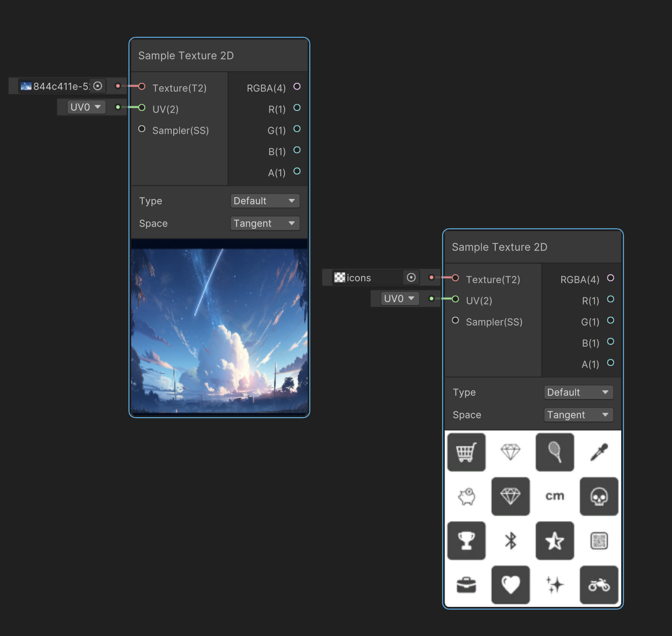Click the motorcycle icon in the preview
This screenshot has height=636, width=672.
(598, 585)
